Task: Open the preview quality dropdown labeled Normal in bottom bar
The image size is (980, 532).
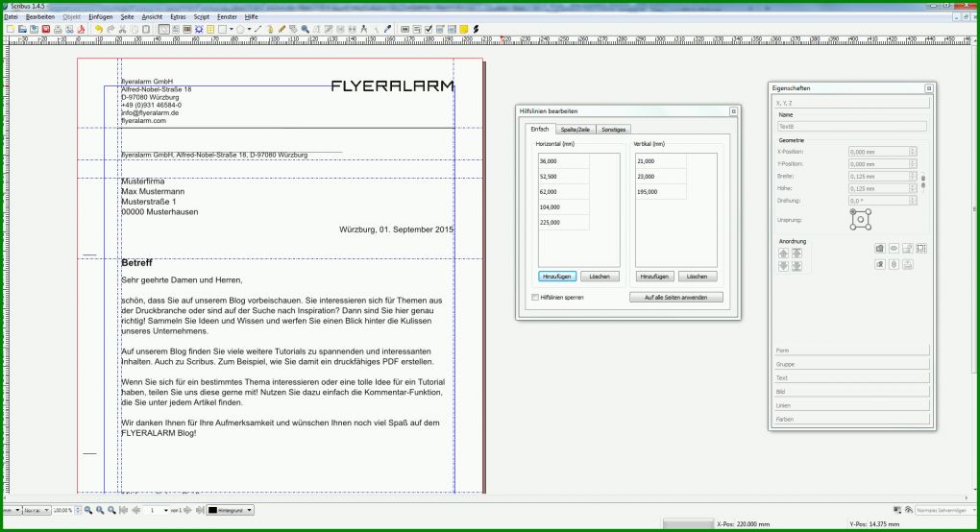Action: 37,510
